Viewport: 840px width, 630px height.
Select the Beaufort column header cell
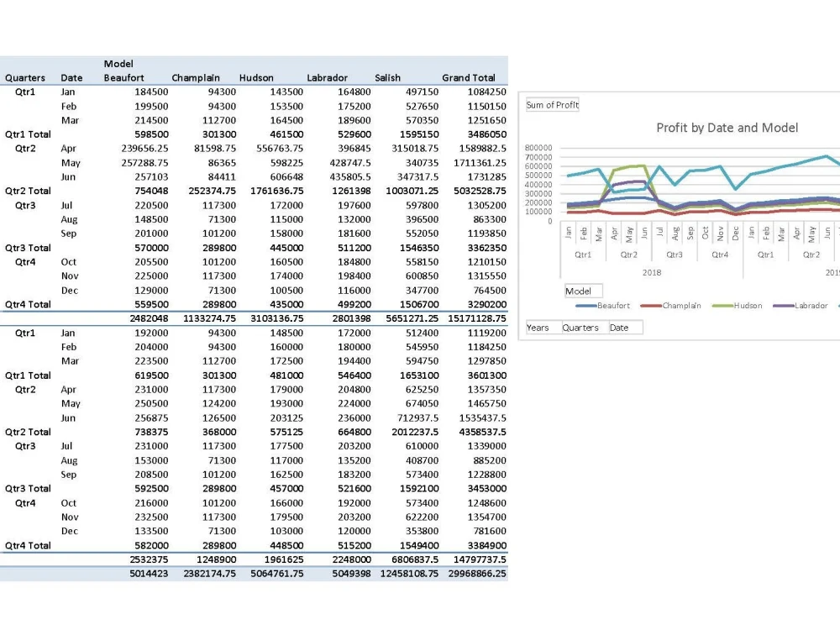click(x=124, y=77)
